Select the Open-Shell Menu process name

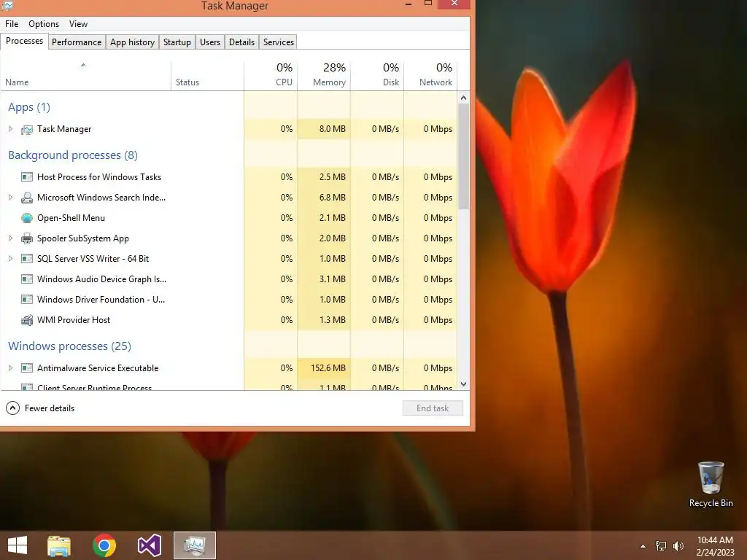[x=71, y=218]
